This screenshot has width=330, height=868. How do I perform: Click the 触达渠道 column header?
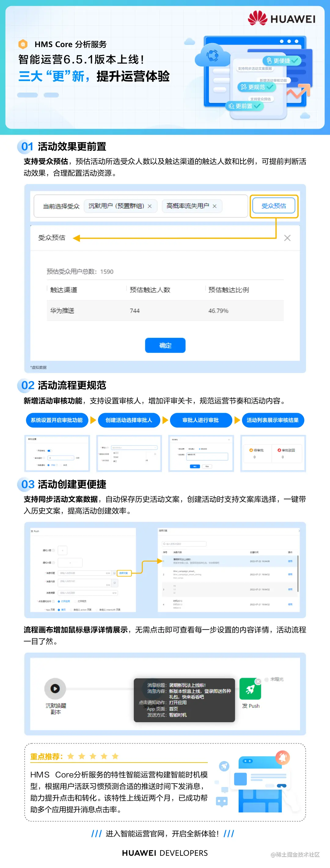(64, 290)
